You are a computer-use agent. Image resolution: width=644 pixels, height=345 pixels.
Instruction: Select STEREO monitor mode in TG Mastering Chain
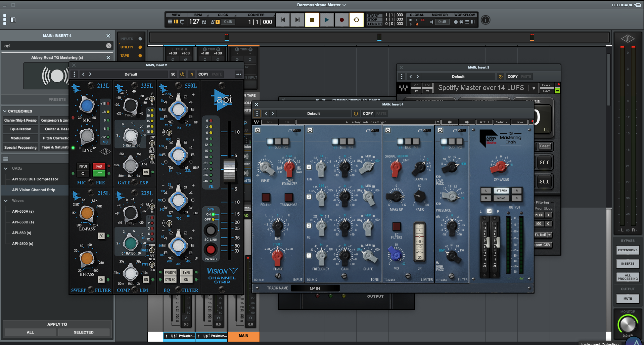(501, 190)
